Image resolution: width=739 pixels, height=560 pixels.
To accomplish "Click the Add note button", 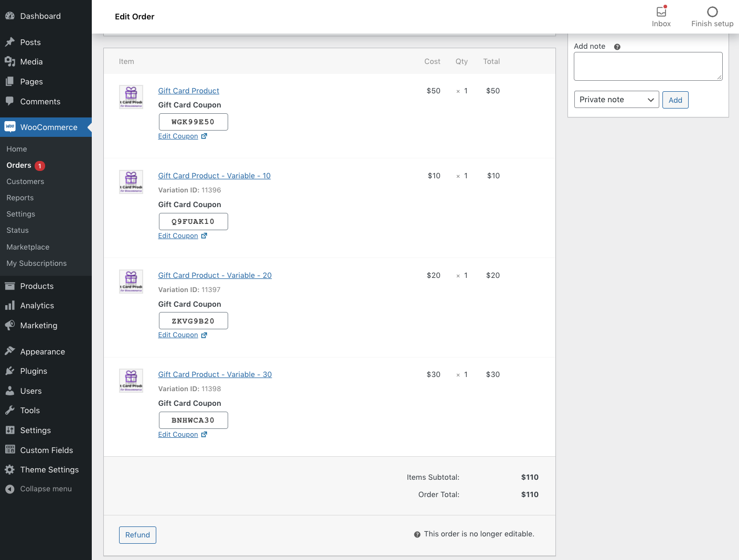I will click(x=676, y=100).
